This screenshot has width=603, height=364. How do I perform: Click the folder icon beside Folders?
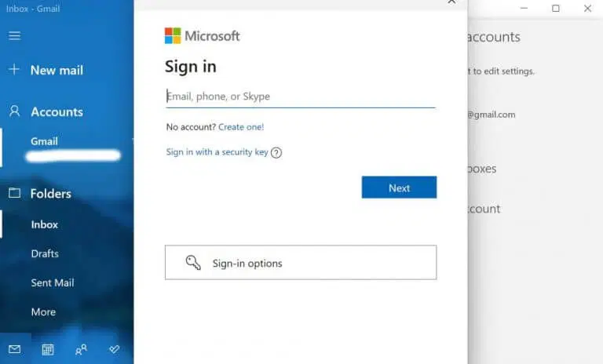pos(15,192)
